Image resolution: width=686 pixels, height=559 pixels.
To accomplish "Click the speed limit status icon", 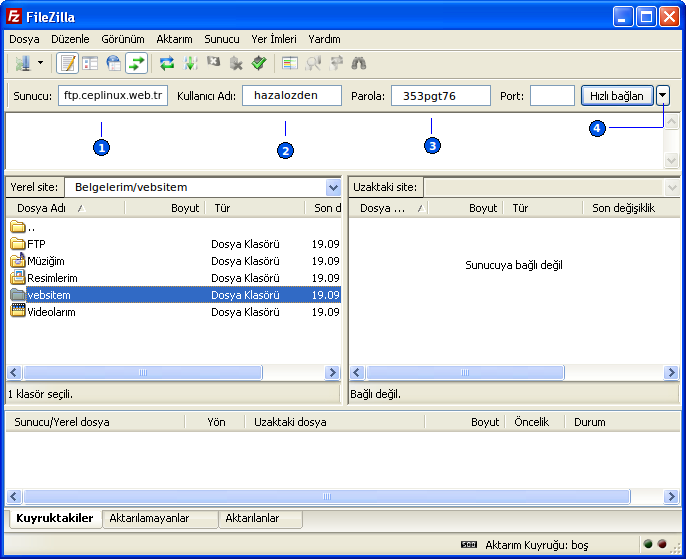I will (x=469, y=545).
